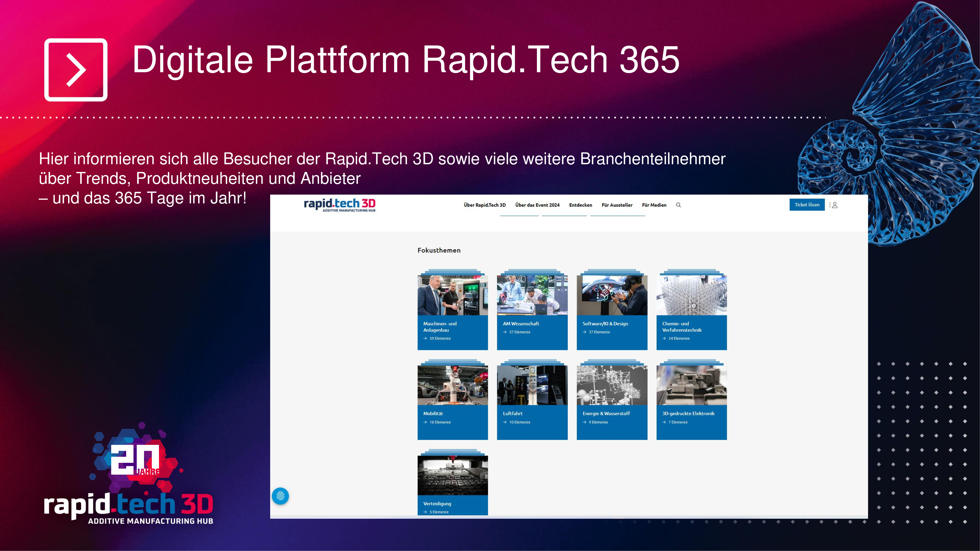The height and width of the screenshot is (551, 980).
Task: Open the Mobilität topic link
Action: click(x=433, y=413)
